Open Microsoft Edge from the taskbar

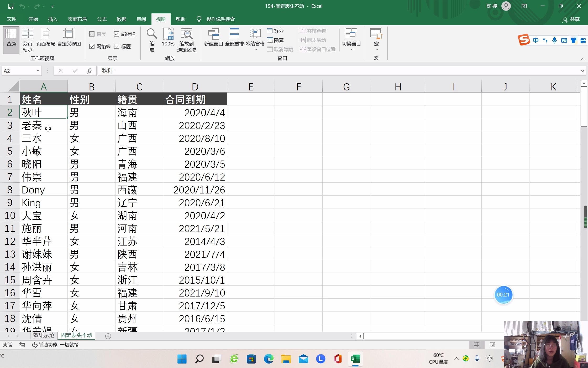coord(269,359)
